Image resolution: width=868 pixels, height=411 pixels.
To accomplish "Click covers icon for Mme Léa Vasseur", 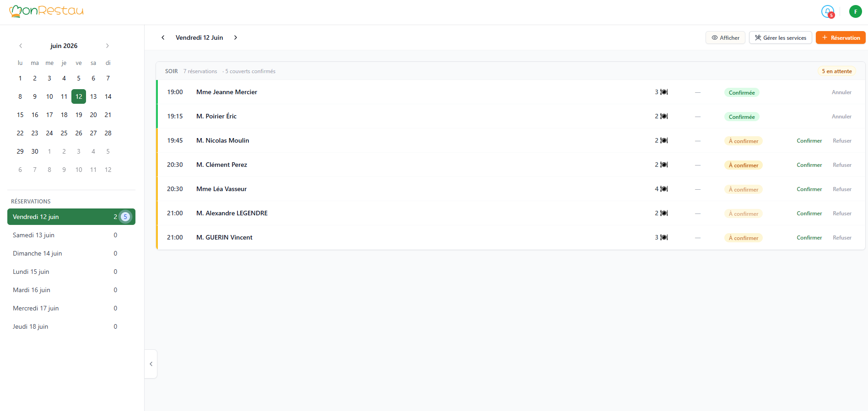I will pos(664,189).
